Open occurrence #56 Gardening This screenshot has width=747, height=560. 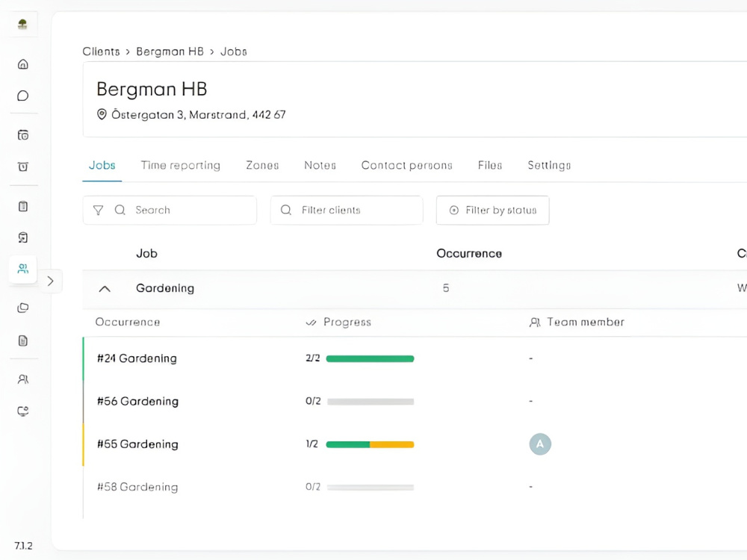137,402
